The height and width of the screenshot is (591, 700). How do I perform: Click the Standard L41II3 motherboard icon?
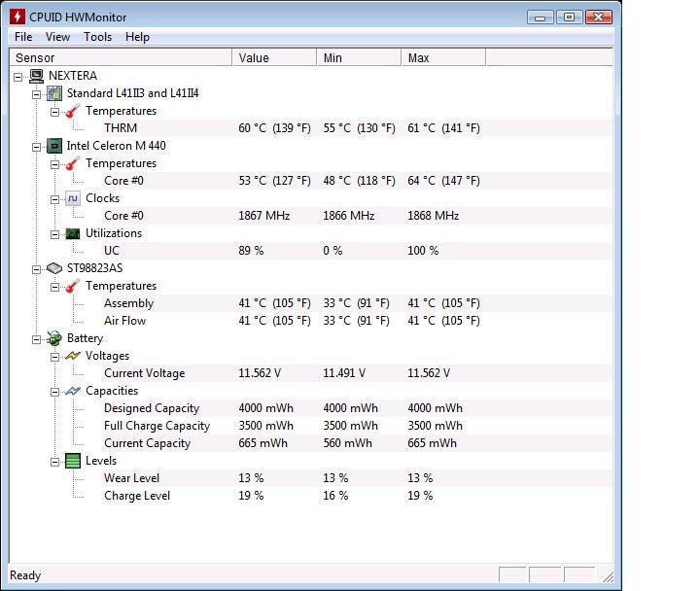(x=54, y=93)
